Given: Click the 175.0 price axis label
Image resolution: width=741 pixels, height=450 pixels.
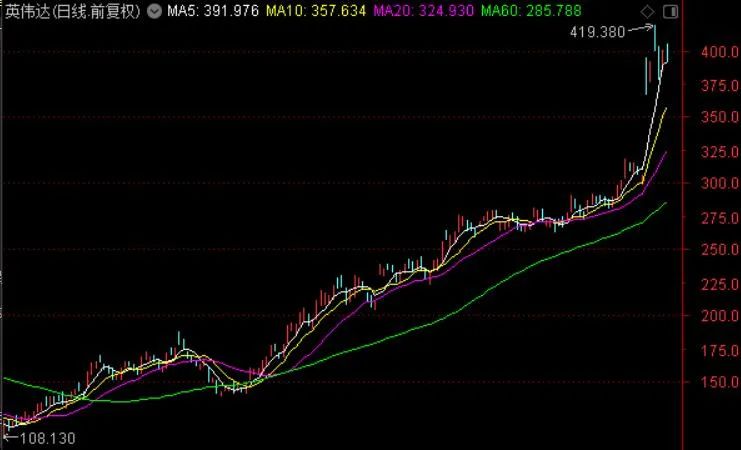Looking at the screenshot, I should click(x=720, y=350).
